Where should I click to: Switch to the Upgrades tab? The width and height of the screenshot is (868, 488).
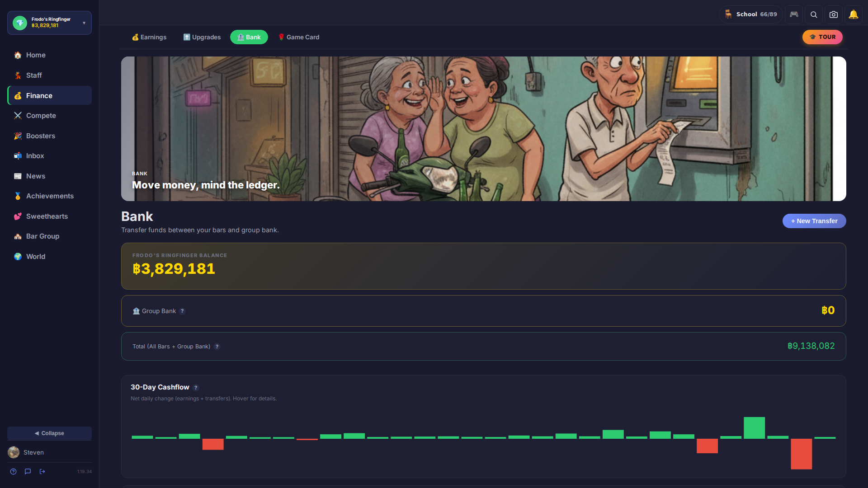point(202,37)
